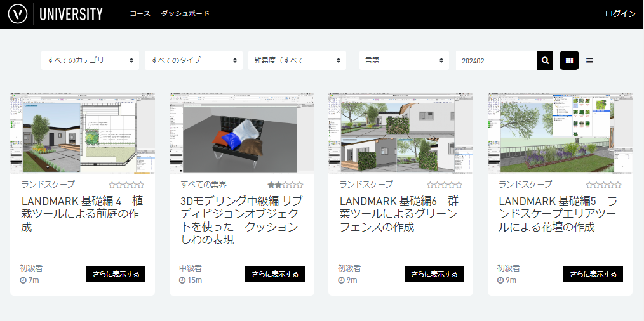This screenshot has height=321, width=644.
Task: Open thumbnail of LANDMARK 基礎編6 course
Action: [401, 133]
